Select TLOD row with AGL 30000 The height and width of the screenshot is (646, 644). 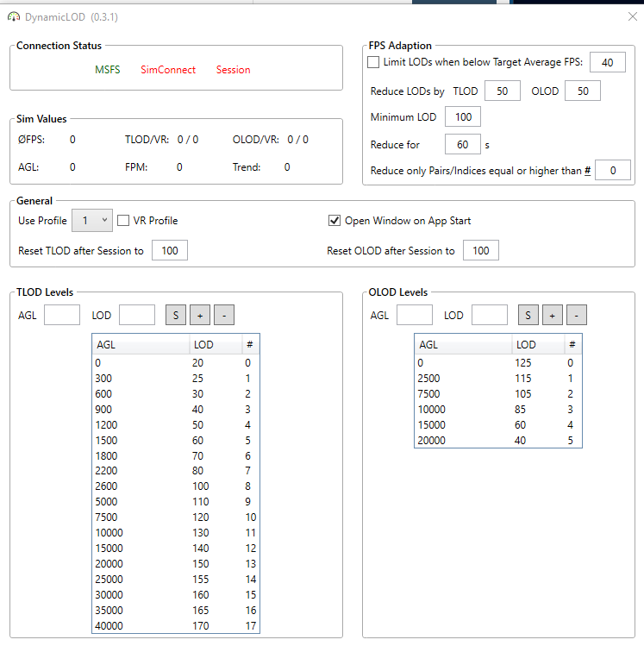pos(176,594)
